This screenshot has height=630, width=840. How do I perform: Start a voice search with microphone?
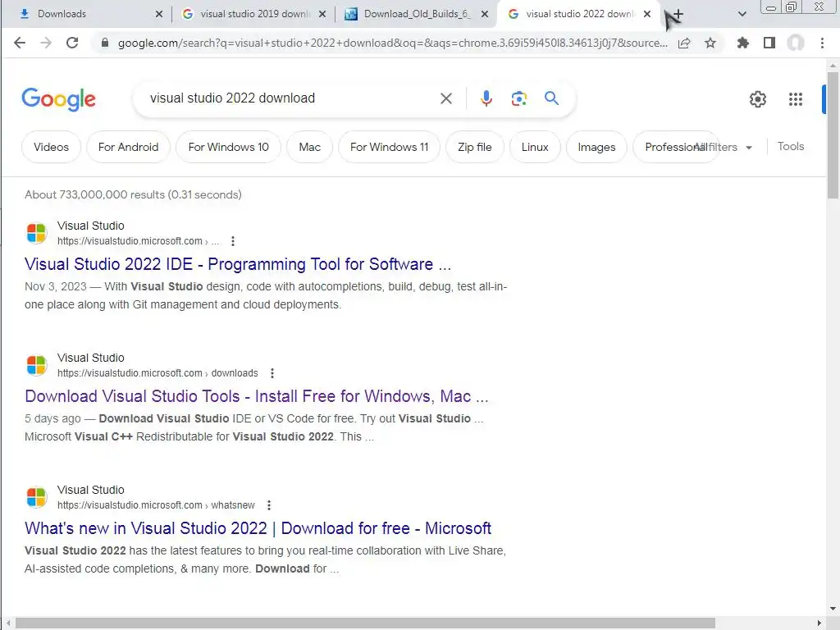click(486, 98)
